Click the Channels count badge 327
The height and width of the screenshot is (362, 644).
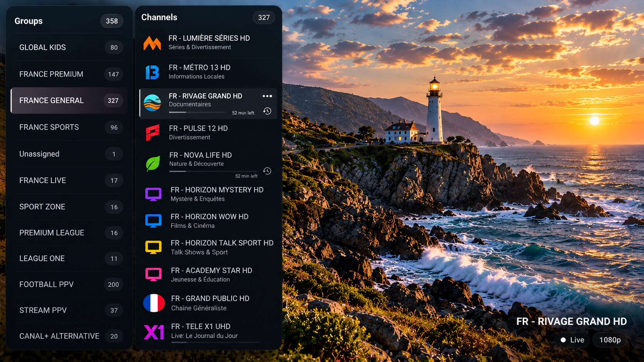pos(264,18)
